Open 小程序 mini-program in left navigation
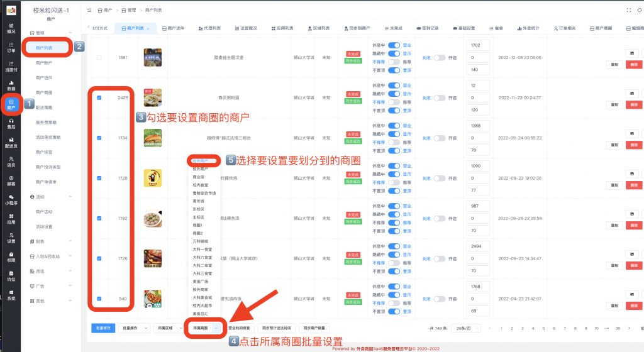Image resolution: width=644 pixels, height=352 pixels. click(x=11, y=200)
